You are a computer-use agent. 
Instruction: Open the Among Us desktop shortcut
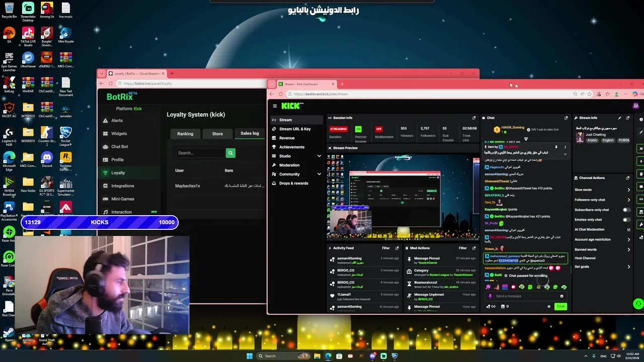pyautogui.click(x=47, y=11)
